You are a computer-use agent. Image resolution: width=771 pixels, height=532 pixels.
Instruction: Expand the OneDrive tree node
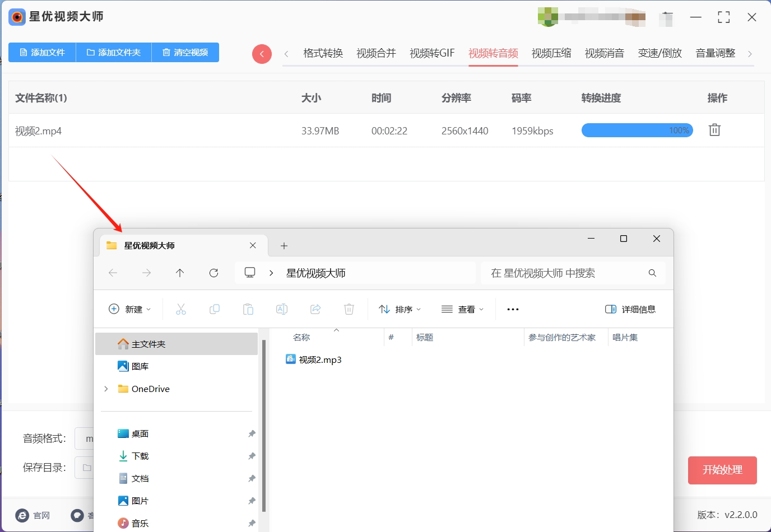pos(106,389)
